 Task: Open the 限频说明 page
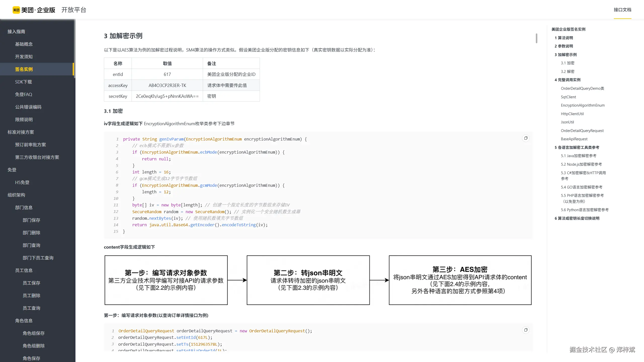(x=23, y=119)
